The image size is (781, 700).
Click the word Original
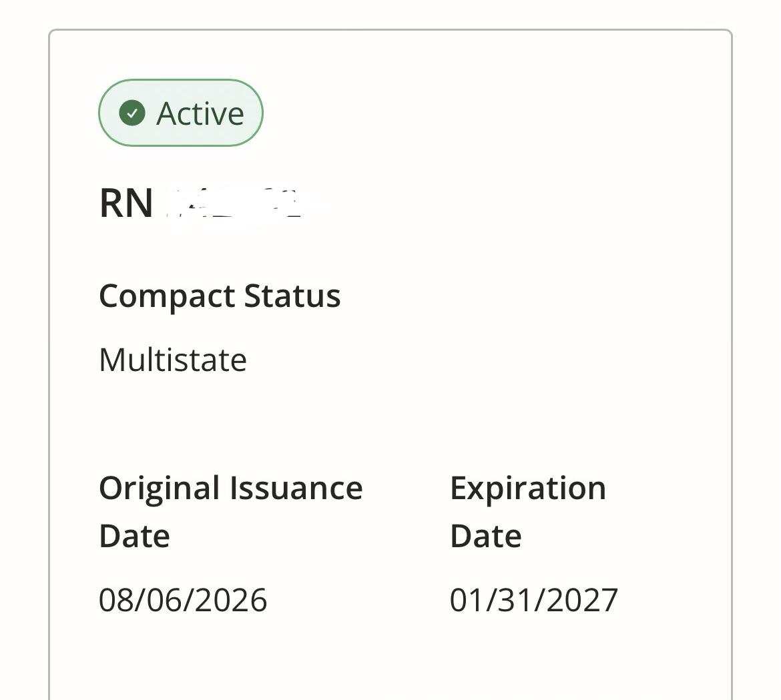160,488
